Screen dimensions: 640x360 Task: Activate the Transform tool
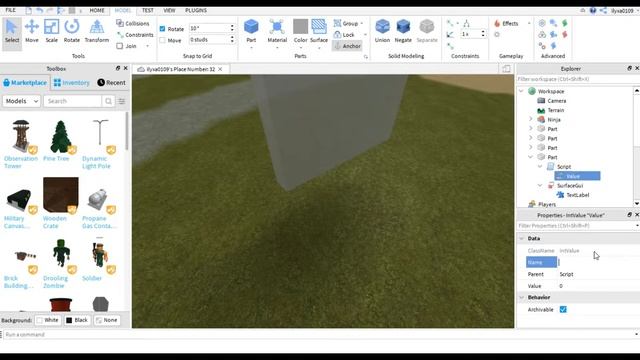[x=97, y=31]
